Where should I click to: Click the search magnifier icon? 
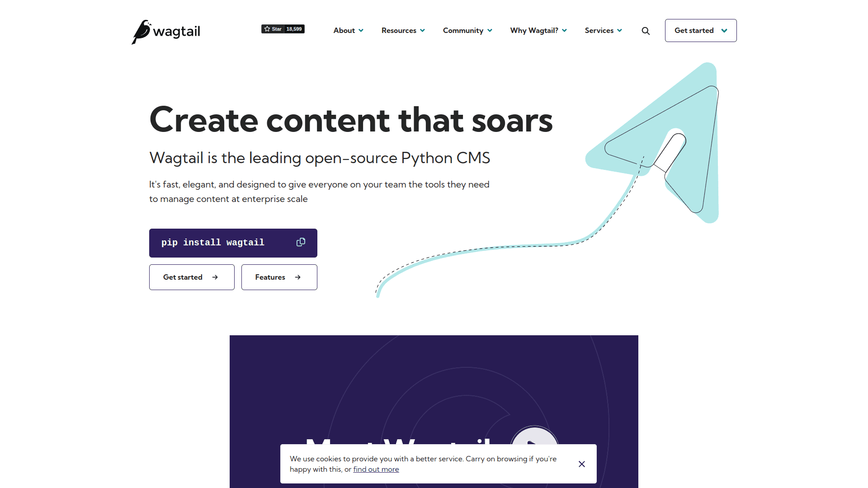646,30
